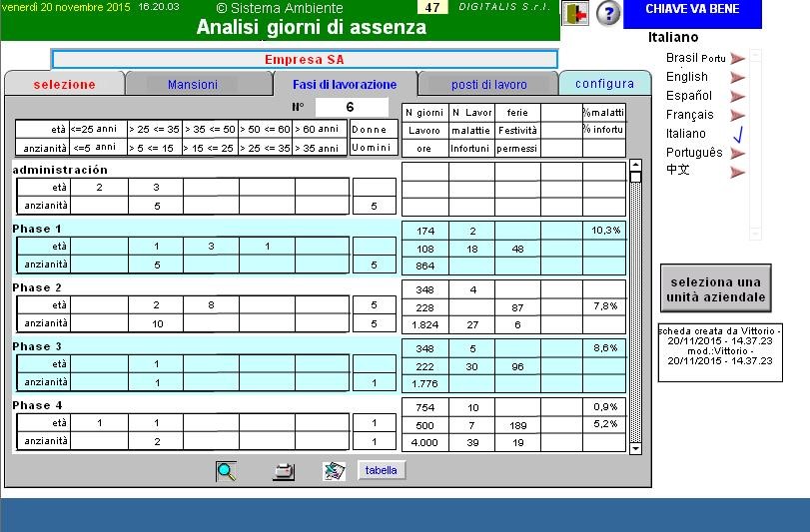Click the Français language label
The height and width of the screenshot is (532, 810).
click(689, 115)
